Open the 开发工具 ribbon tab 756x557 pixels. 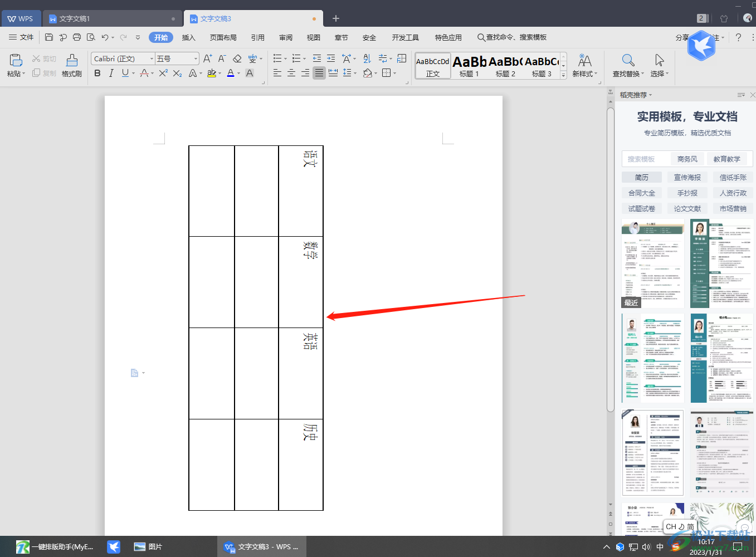pos(406,37)
